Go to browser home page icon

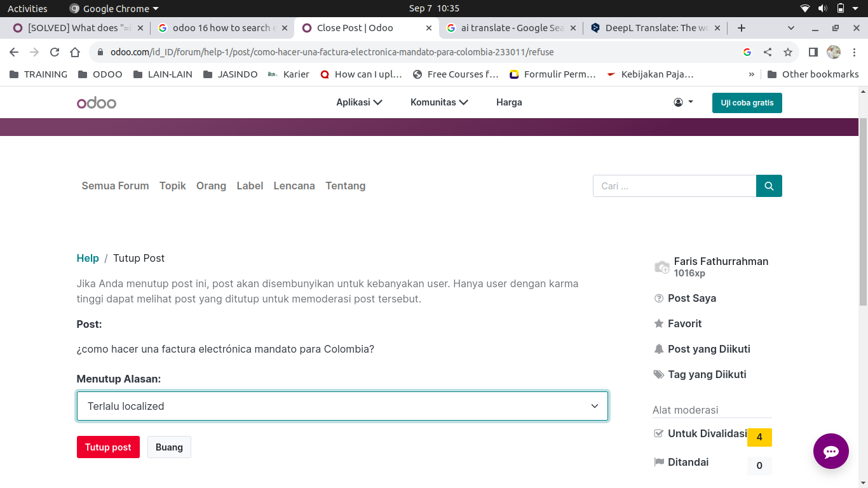pos(75,52)
